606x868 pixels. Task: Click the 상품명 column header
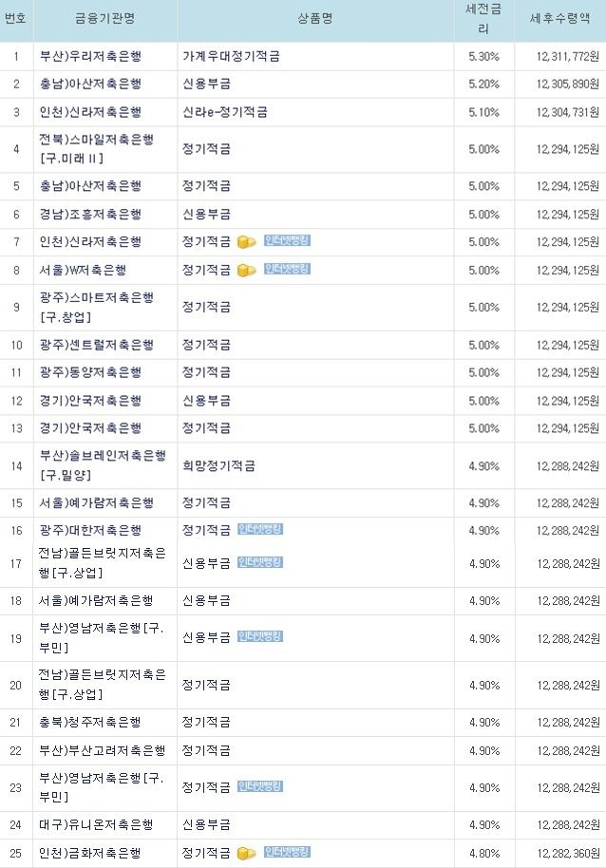pos(315,19)
